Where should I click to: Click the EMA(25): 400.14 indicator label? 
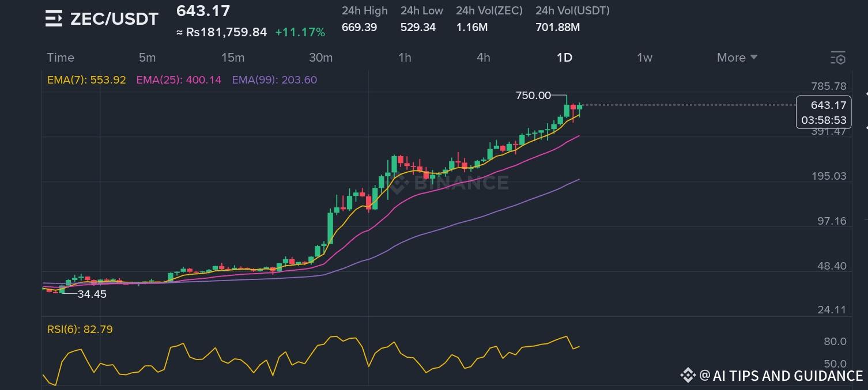tap(179, 80)
